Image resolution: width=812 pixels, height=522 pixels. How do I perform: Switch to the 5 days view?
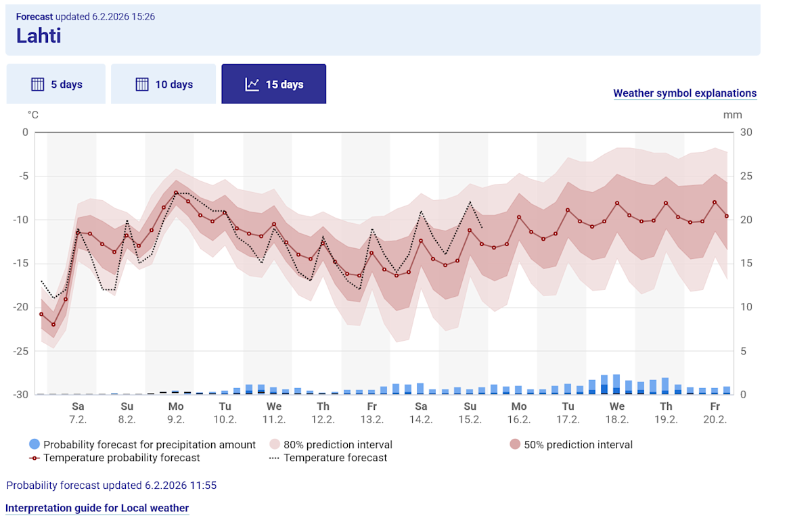55,83
